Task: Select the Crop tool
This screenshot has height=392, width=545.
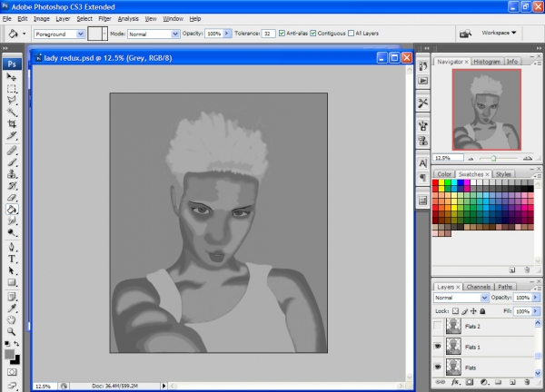Action: pos(12,123)
